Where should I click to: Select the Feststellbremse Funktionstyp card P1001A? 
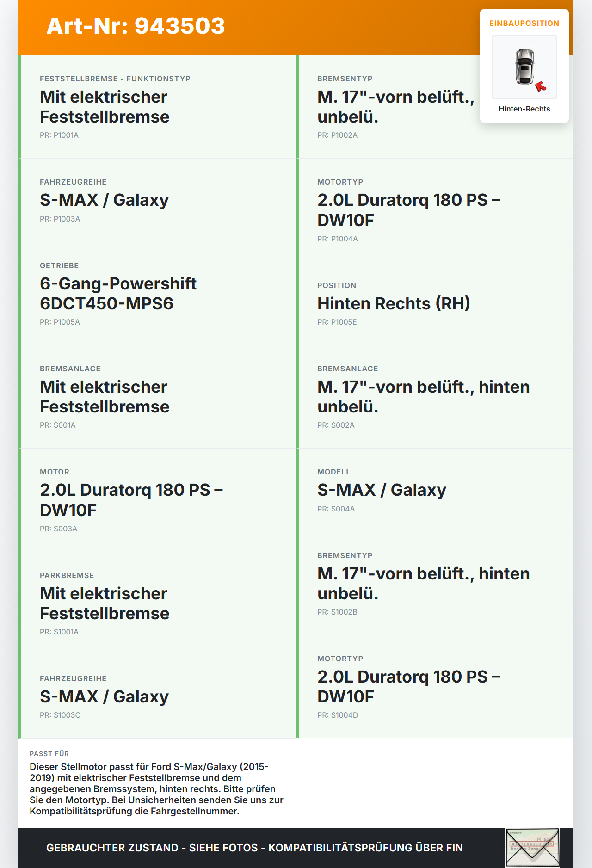coord(157,107)
